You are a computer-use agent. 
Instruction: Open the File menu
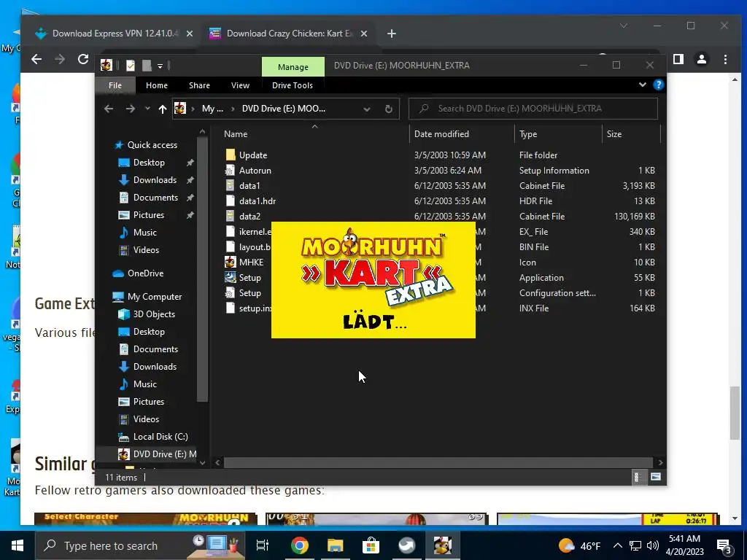pyautogui.click(x=115, y=85)
